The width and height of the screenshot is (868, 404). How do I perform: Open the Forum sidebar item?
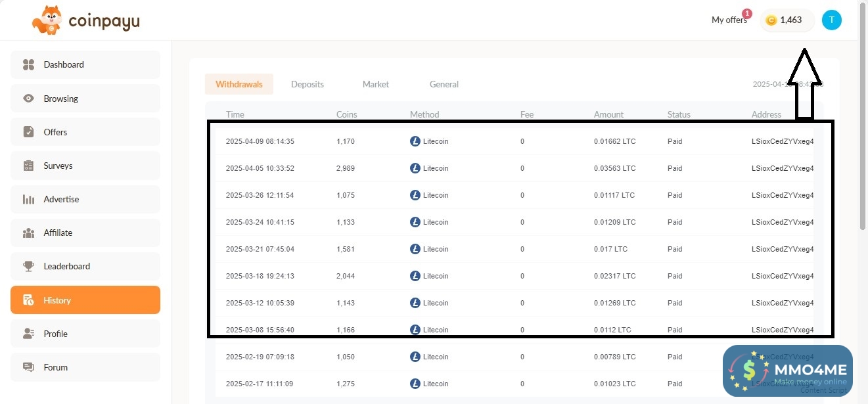click(85, 367)
